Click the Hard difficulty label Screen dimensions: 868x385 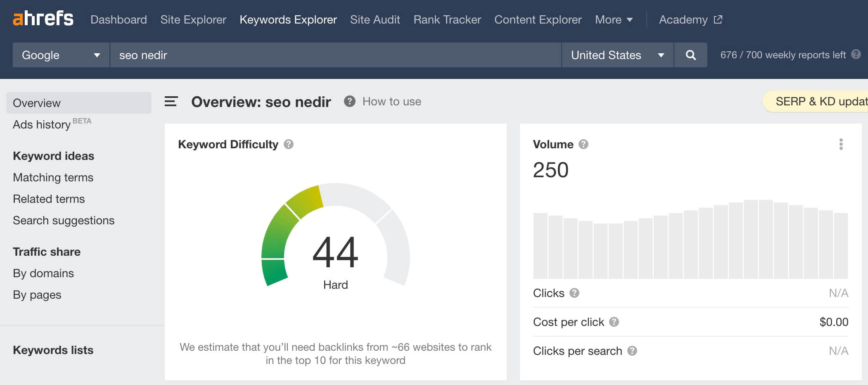pos(335,285)
